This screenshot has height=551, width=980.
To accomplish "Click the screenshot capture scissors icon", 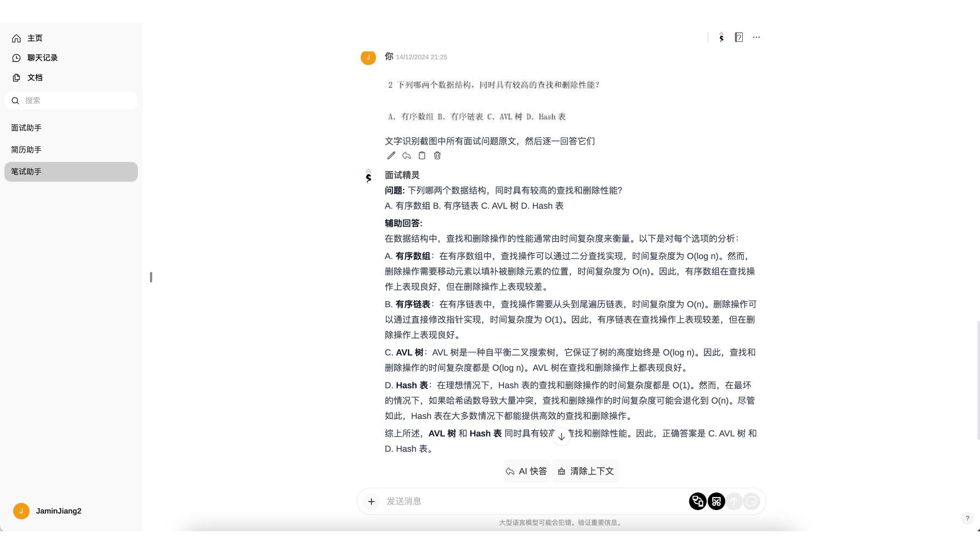I will [x=716, y=501].
